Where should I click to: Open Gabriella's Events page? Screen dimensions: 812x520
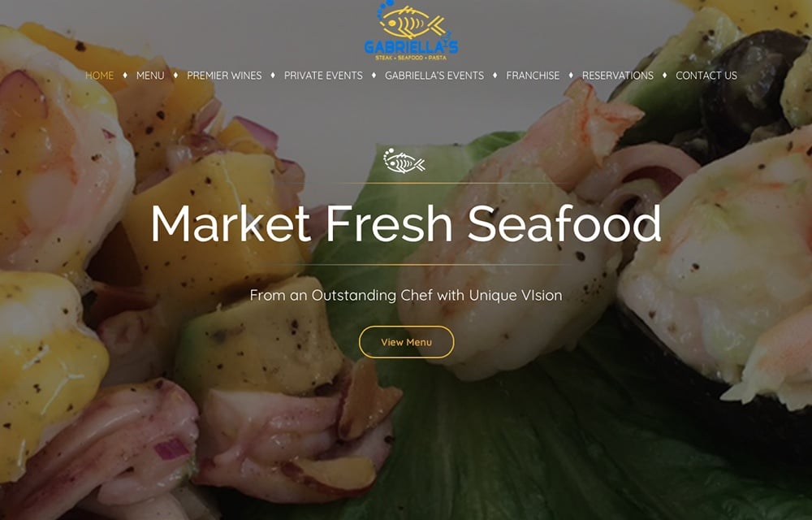pyautogui.click(x=434, y=76)
